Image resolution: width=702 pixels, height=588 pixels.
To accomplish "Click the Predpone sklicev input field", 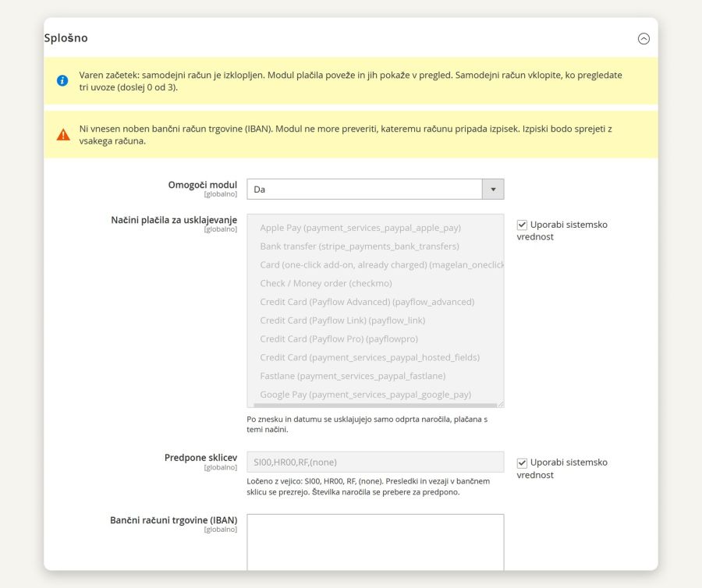I will pos(375,462).
